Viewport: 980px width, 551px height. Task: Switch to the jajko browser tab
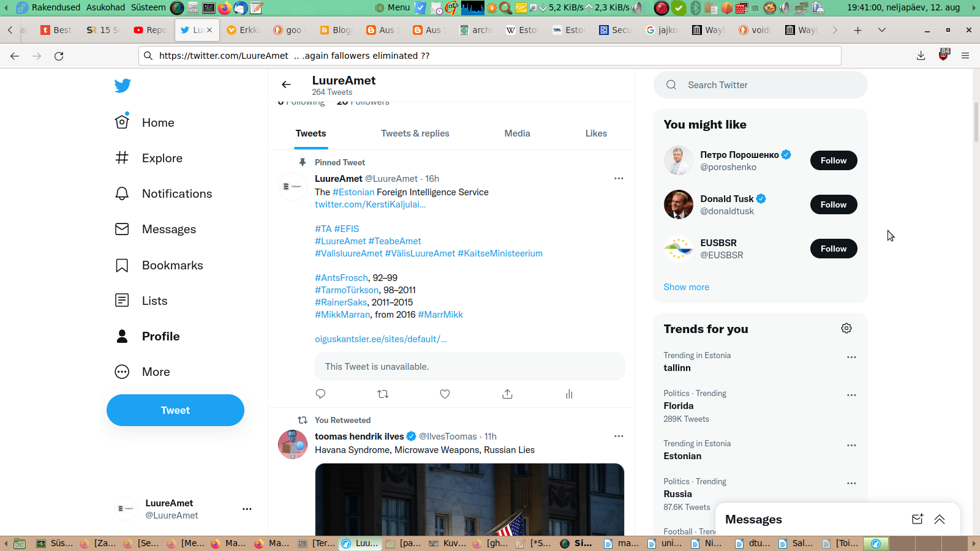[662, 30]
